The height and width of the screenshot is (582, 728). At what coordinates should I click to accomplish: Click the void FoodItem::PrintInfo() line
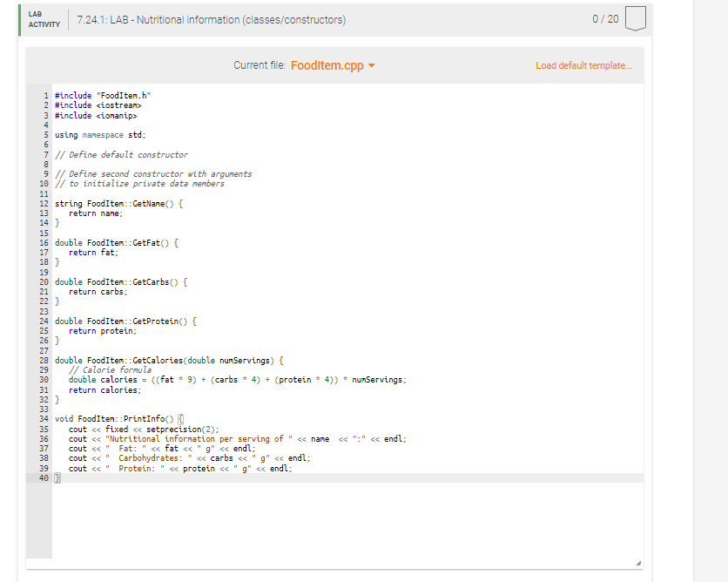click(x=119, y=419)
